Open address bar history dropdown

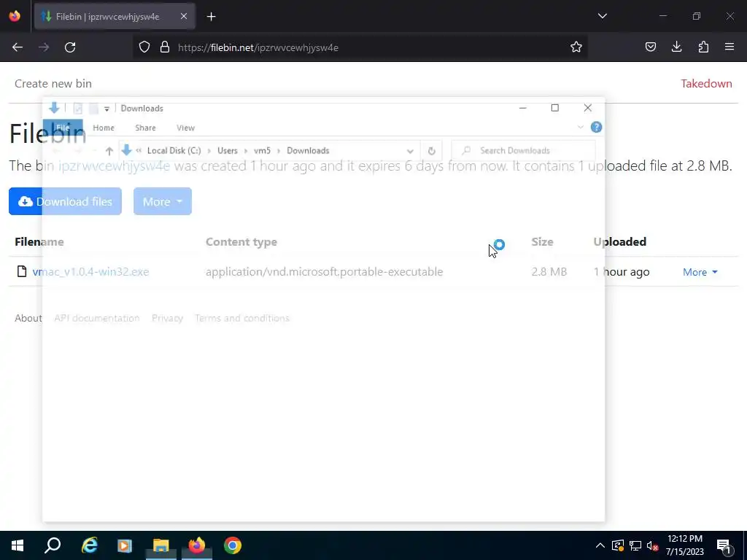(x=410, y=151)
